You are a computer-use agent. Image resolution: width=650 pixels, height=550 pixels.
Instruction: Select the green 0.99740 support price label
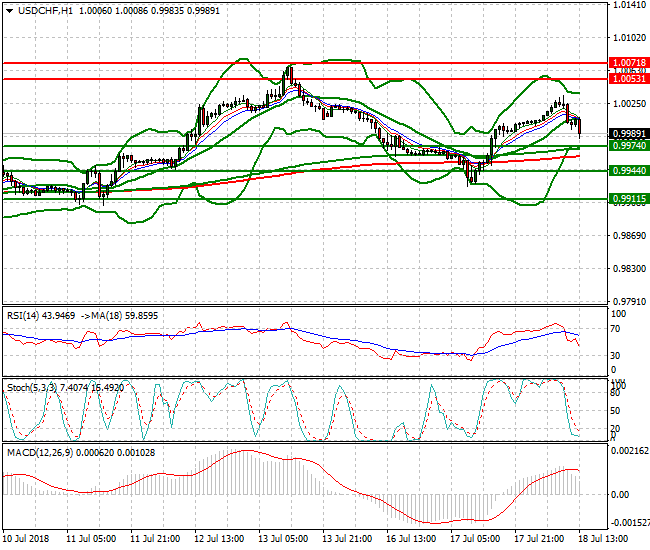[629, 146]
